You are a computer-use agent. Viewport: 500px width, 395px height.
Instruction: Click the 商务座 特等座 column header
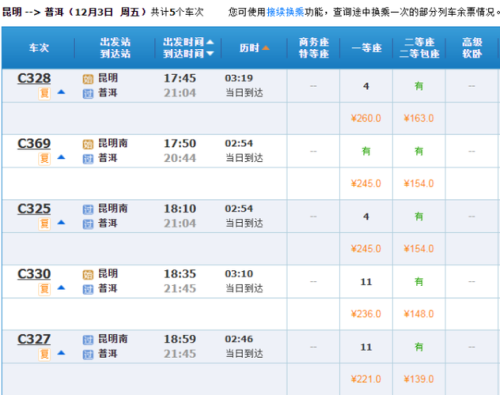(x=314, y=48)
